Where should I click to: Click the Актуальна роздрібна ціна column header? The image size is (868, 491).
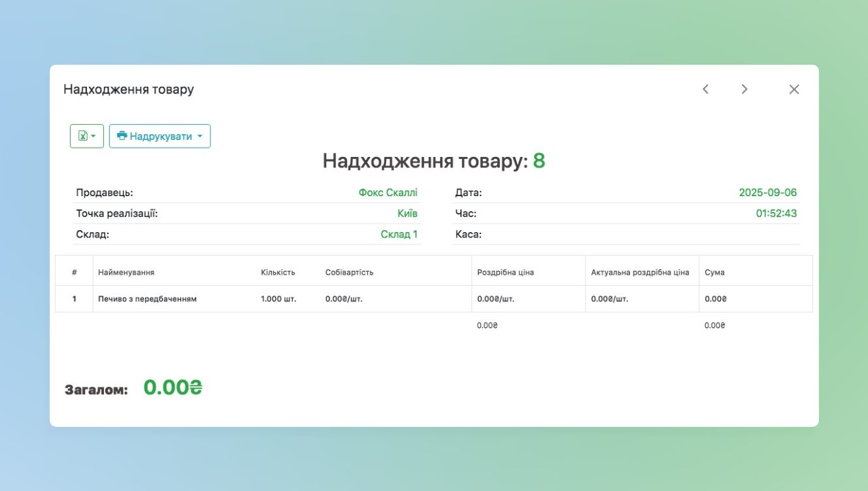coord(640,273)
